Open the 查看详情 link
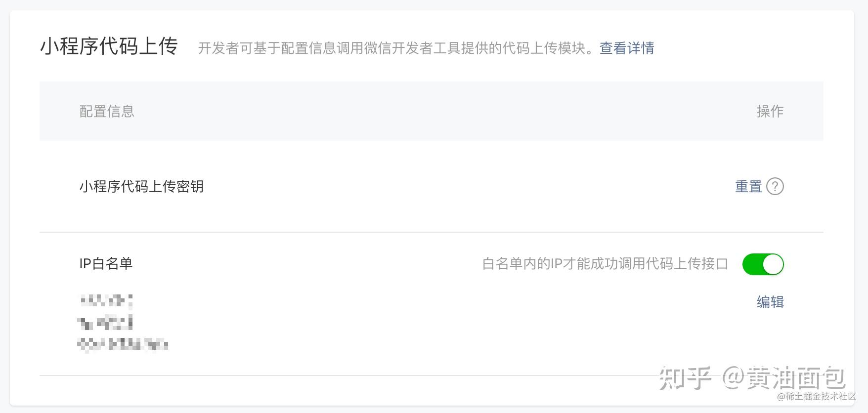This screenshot has height=413, width=868. click(x=626, y=48)
